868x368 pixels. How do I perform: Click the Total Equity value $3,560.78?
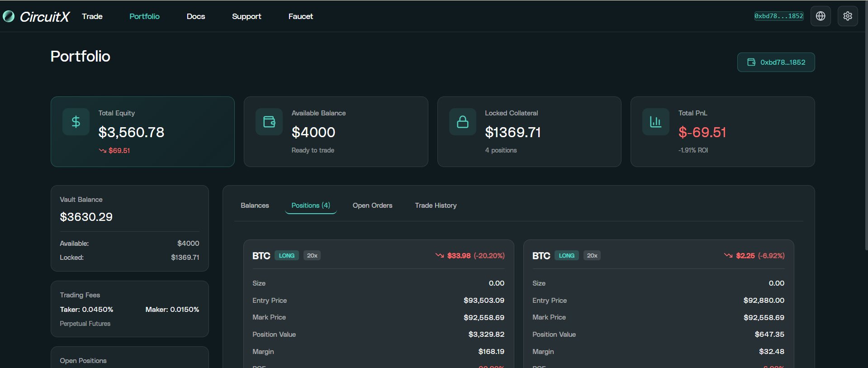(x=131, y=132)
